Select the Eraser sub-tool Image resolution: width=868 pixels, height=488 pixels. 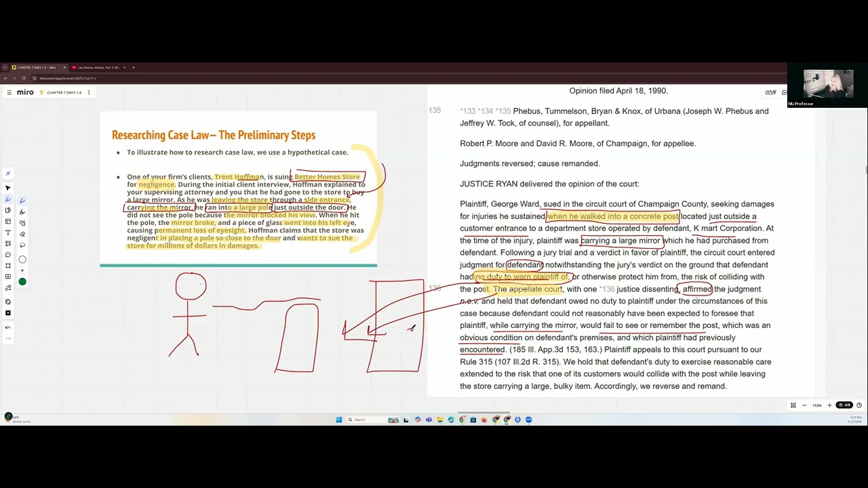click(x=22, y=234)
